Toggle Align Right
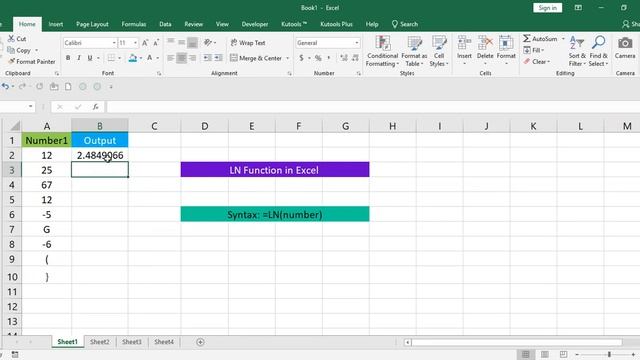The width and height of the screenshot is (640, 360). [x=193, y=58]
